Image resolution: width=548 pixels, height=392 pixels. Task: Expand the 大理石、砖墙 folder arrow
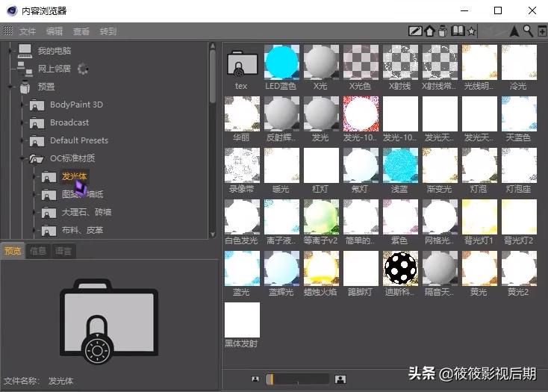34,212
